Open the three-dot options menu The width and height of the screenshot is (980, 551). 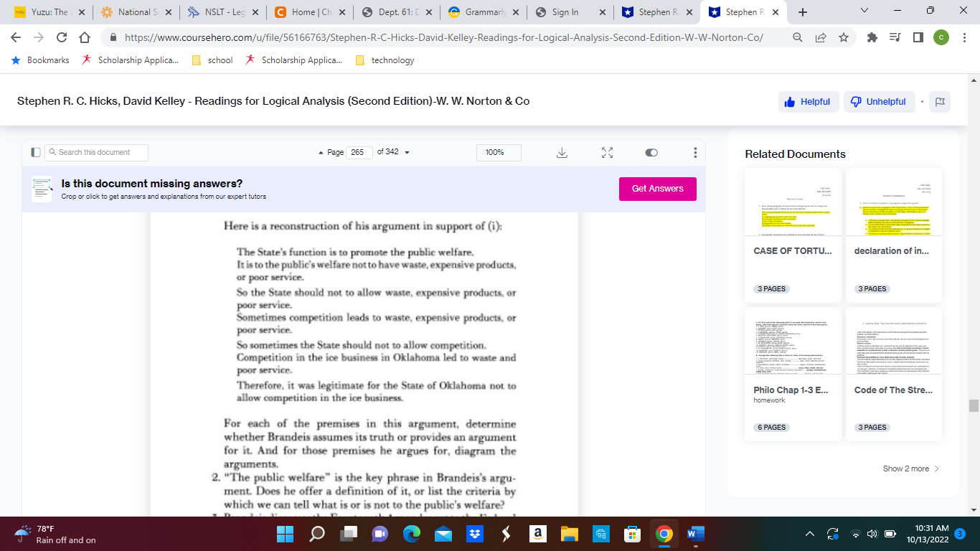(x=694, y=152)
